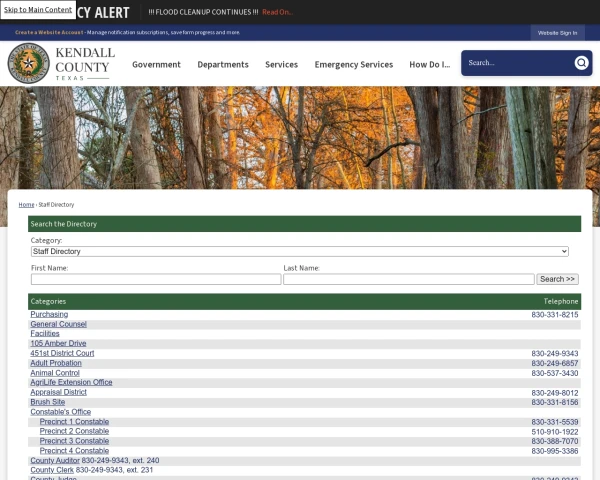Click the Website Sign In button

pos(557,32)
